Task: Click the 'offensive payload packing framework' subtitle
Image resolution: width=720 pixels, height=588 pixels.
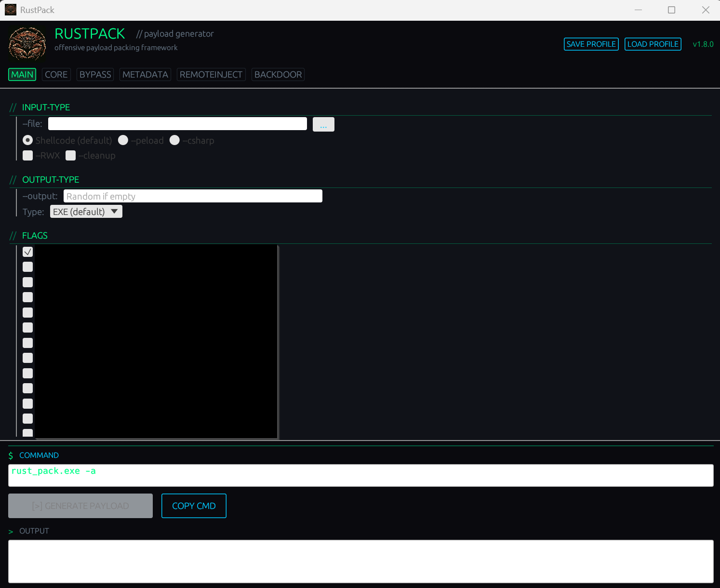Action: tap(116, 48)
